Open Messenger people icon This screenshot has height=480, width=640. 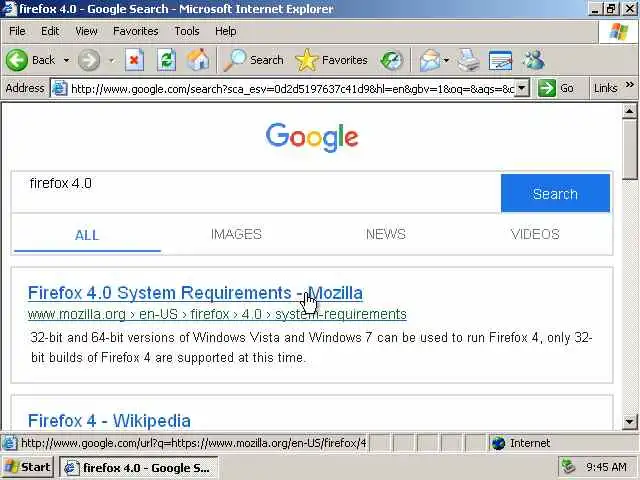tap(533, 60)
